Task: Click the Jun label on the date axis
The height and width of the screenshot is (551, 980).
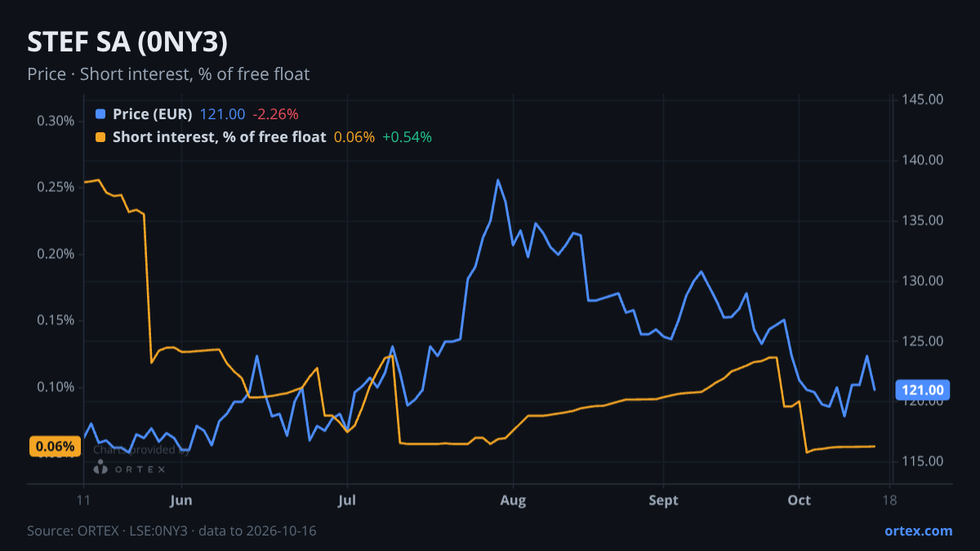Action: click(x=181, y=500)
